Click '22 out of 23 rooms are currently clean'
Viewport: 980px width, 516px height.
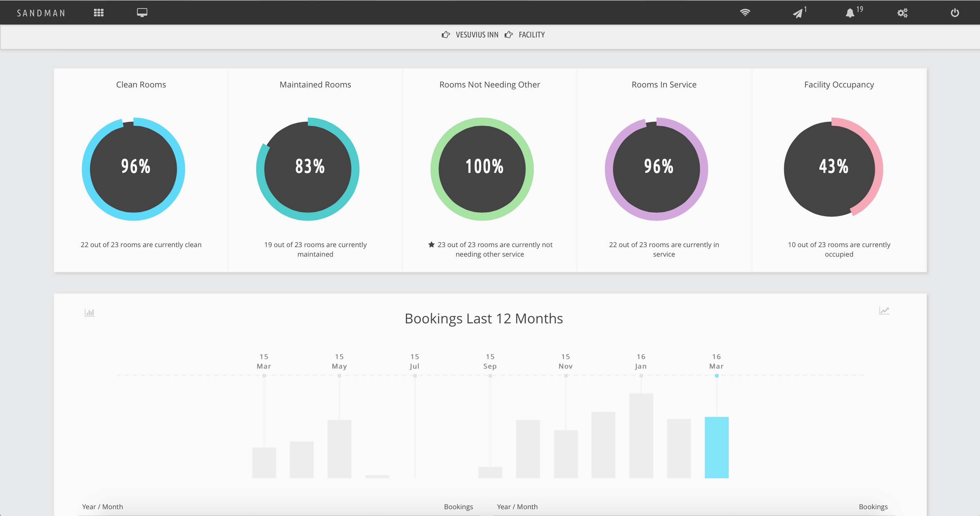click(x=141, y=244)
